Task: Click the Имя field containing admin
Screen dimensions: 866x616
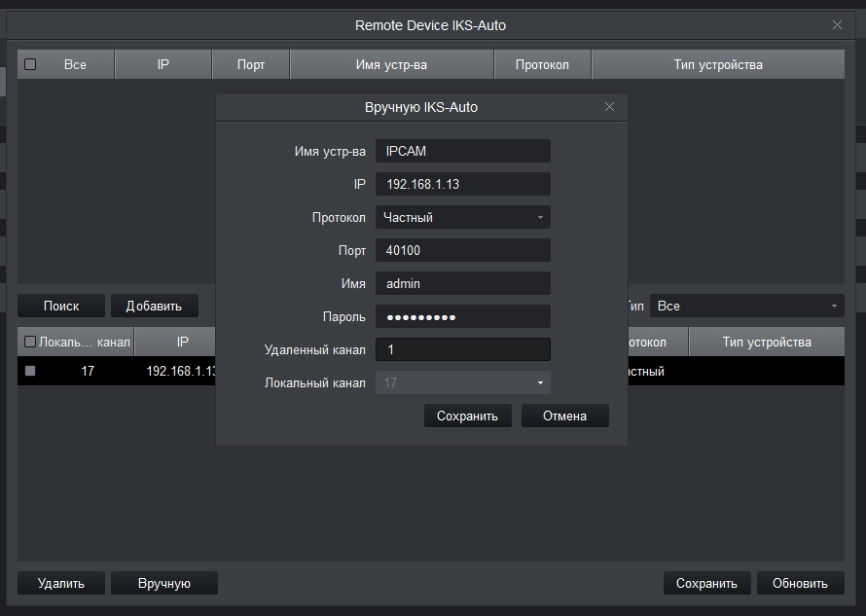Action: 462,283
